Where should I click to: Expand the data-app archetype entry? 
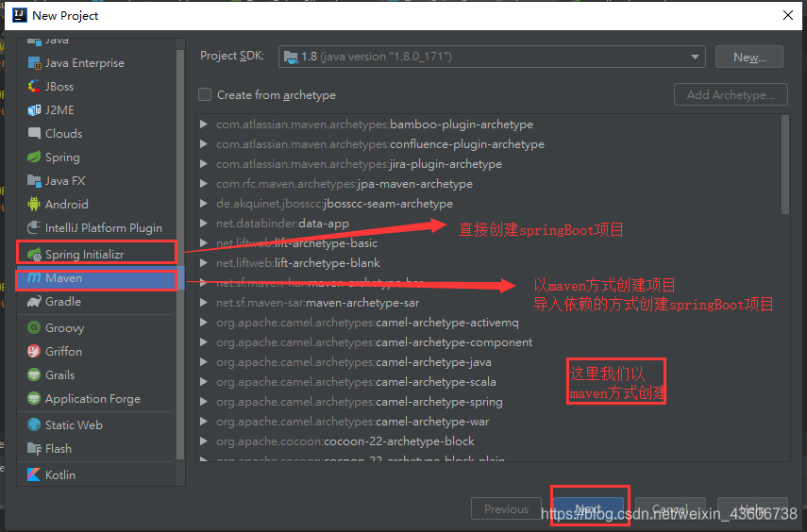(x=204, y=224)
